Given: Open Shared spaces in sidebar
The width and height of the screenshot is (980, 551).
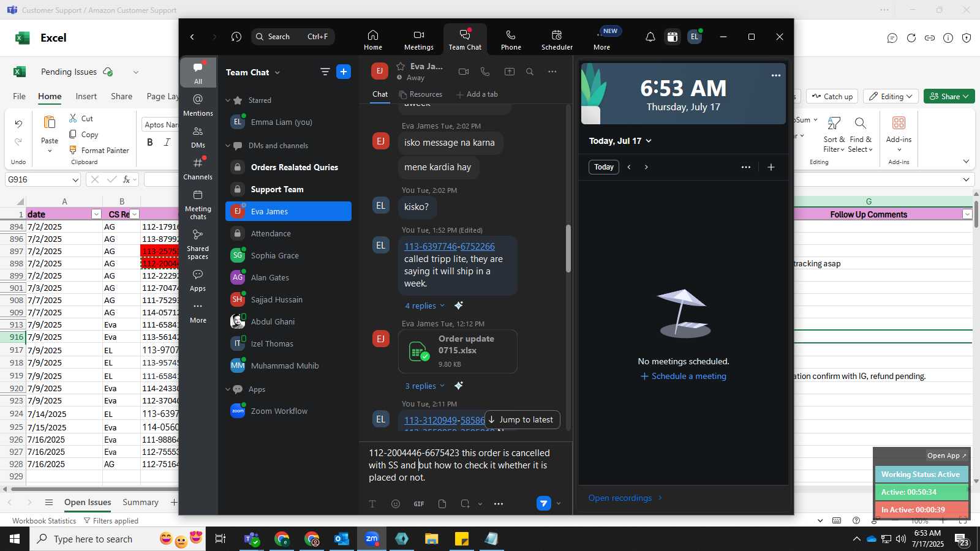Looking at the screenshot, I should [198, 244].
